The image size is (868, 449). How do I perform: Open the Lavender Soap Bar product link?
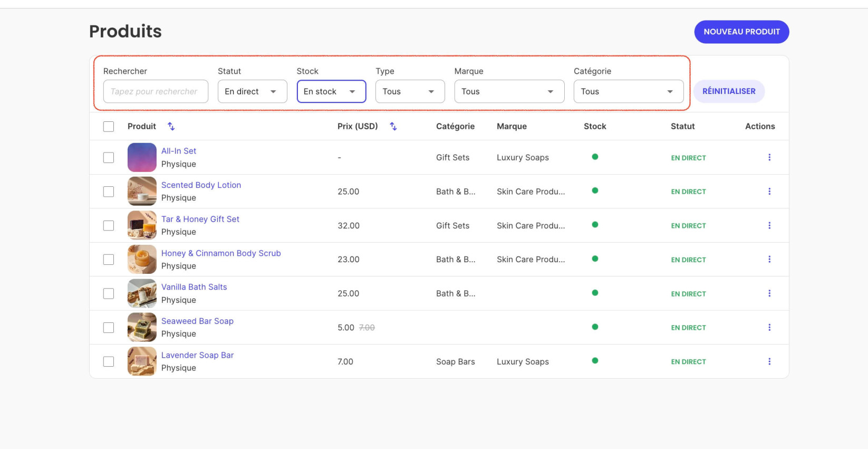[197, 355]
